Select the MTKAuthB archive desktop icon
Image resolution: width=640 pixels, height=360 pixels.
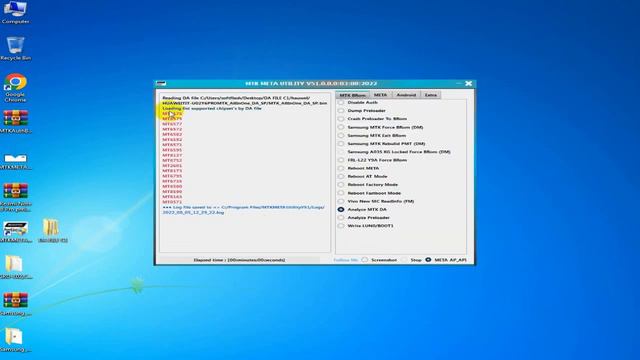(16, 122)
